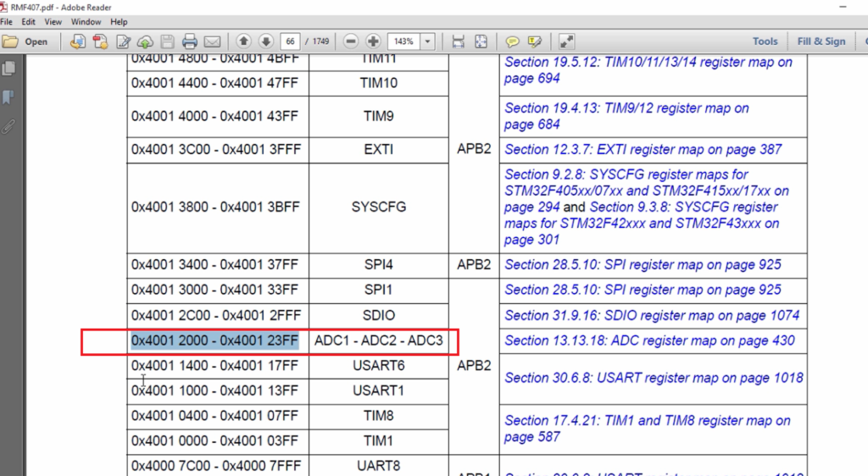The width and height of the screenshot is (868, 476).
Task: Click the page number input field
Action: [290, 42]
